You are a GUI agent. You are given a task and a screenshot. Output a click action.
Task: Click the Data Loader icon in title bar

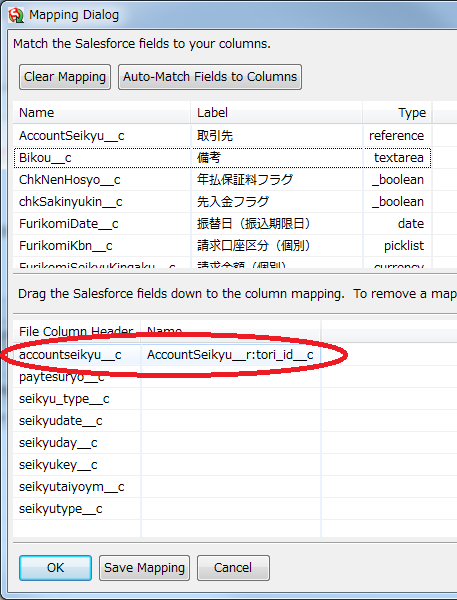pos(16,15)
